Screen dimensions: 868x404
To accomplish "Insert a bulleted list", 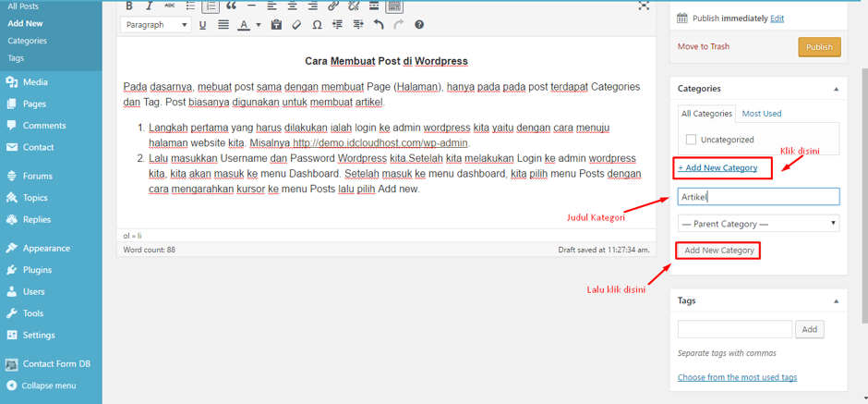I will pyautogui.click(x=190, y=6).
